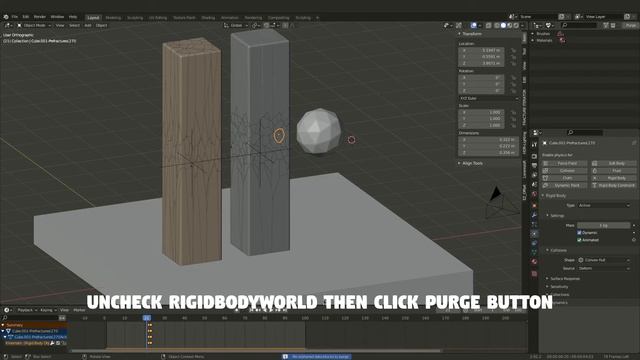640x360 pixels.
Task: Open the Texture properties tab
Action: point(534,273)
